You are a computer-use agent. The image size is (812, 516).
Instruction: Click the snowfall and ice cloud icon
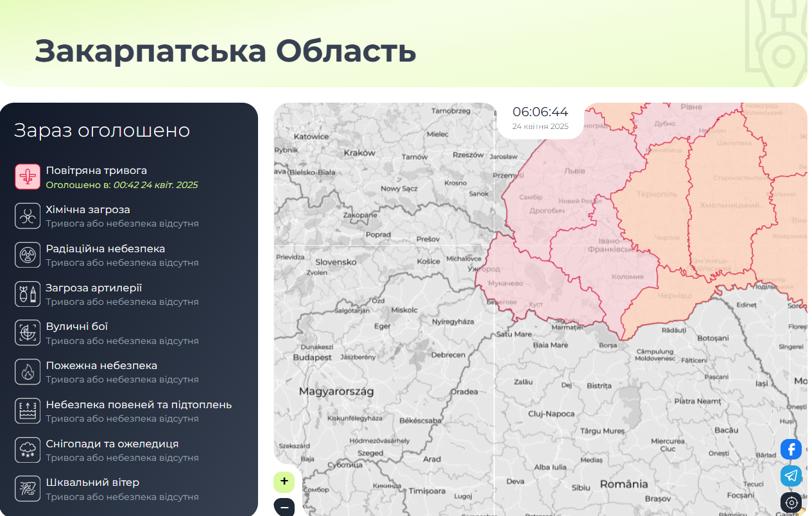click(x=28, y=450)
